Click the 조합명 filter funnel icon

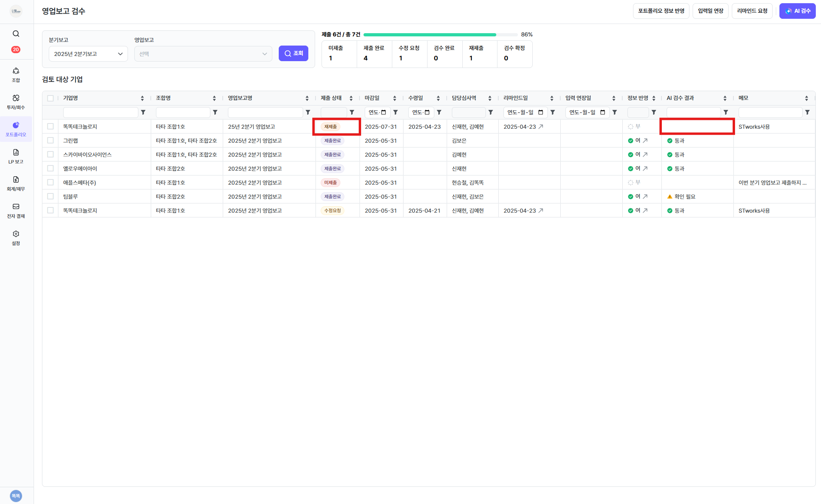[215, 112]
